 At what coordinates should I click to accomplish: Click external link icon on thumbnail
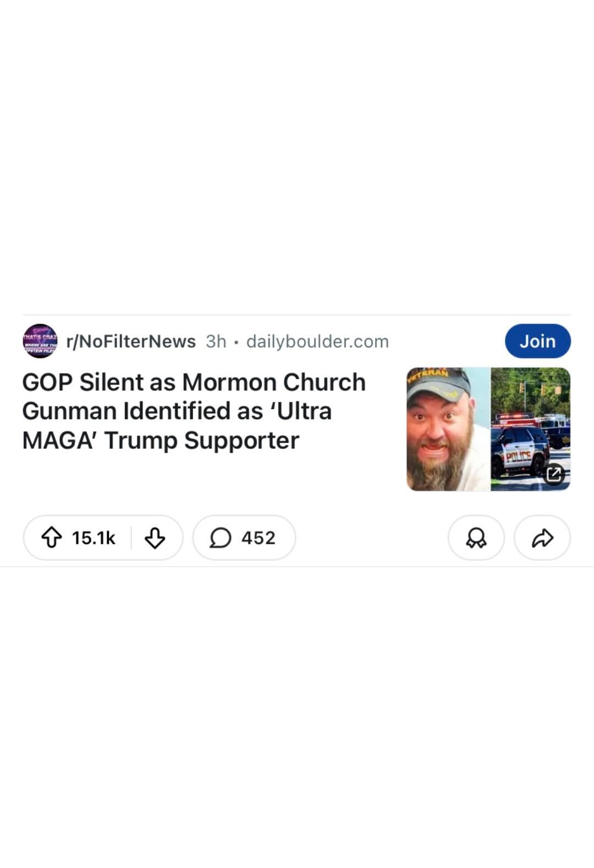click(x=554, y=474)
